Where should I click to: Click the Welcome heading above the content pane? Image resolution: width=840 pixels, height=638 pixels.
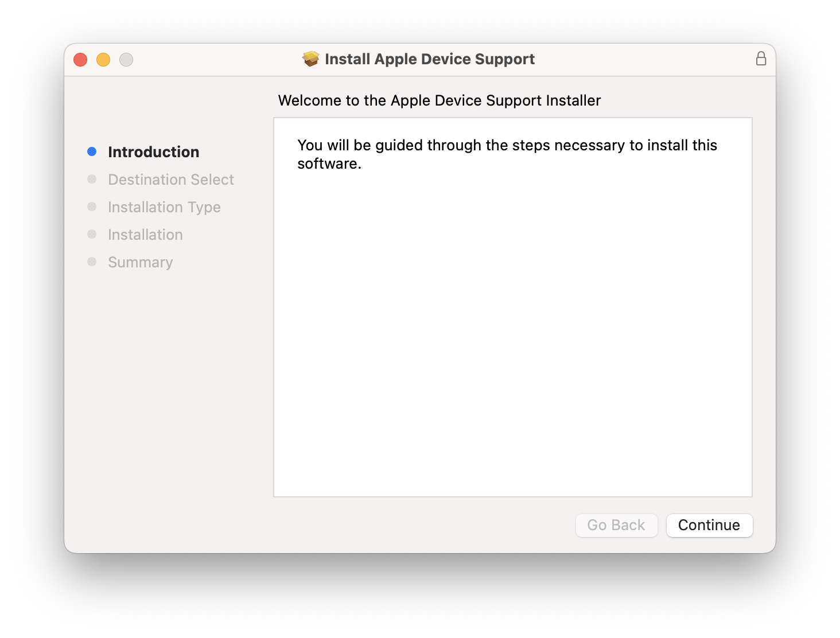[440, 100]
